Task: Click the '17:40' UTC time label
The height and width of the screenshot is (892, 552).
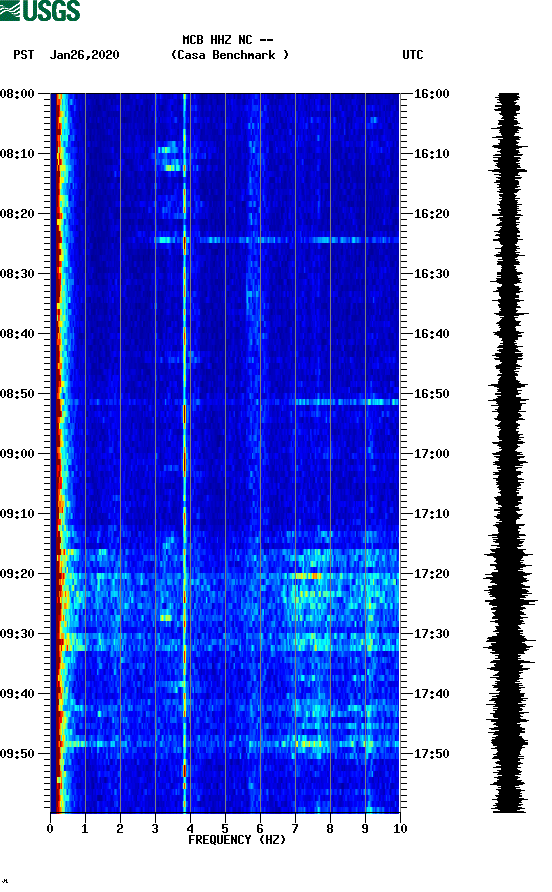Action: pyautogui.click(x=431, y=693)
